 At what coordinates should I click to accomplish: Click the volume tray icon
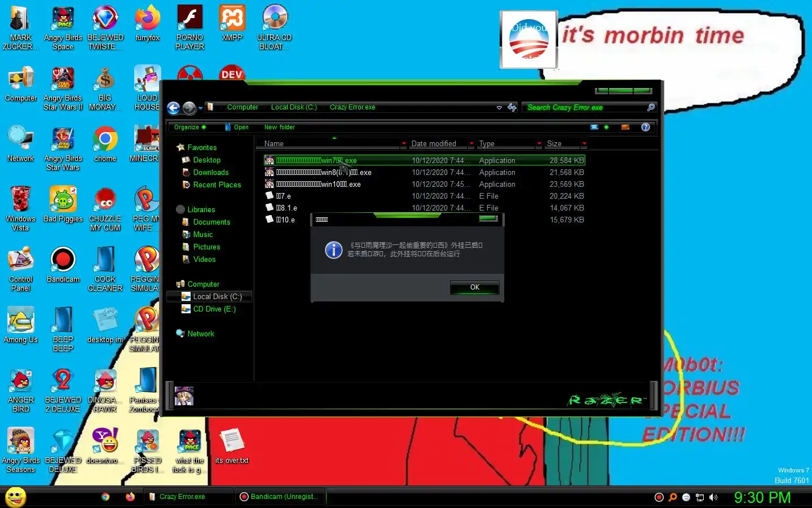coord(713,497)
